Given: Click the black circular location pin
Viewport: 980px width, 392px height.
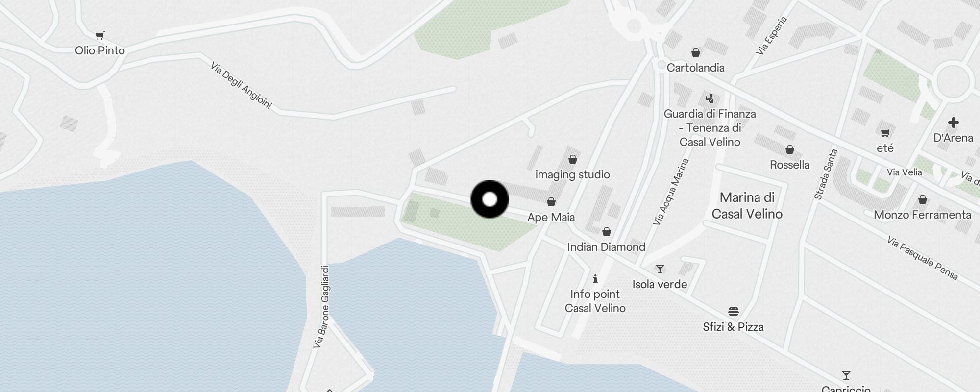Looking at the screenshot, I should pyautogui.click(x=490, y=199).
